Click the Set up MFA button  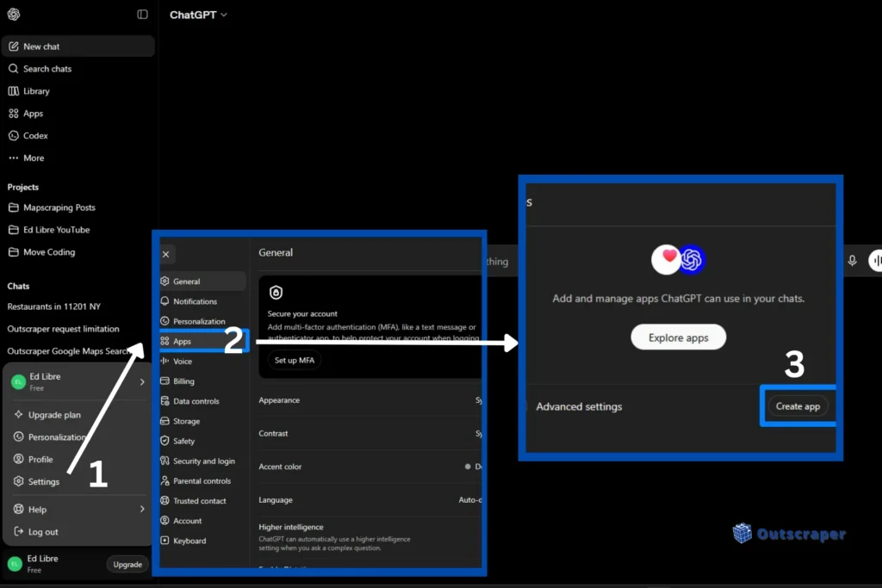[x=295, y=360]
